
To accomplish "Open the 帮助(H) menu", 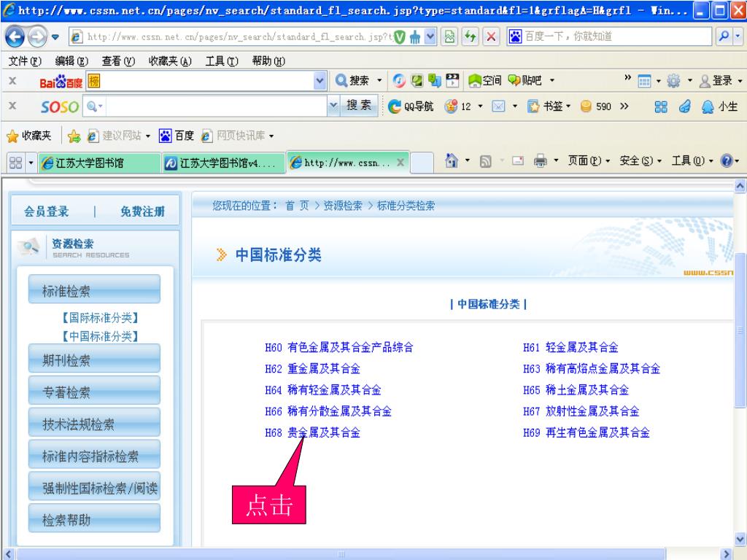I will 268,61.
